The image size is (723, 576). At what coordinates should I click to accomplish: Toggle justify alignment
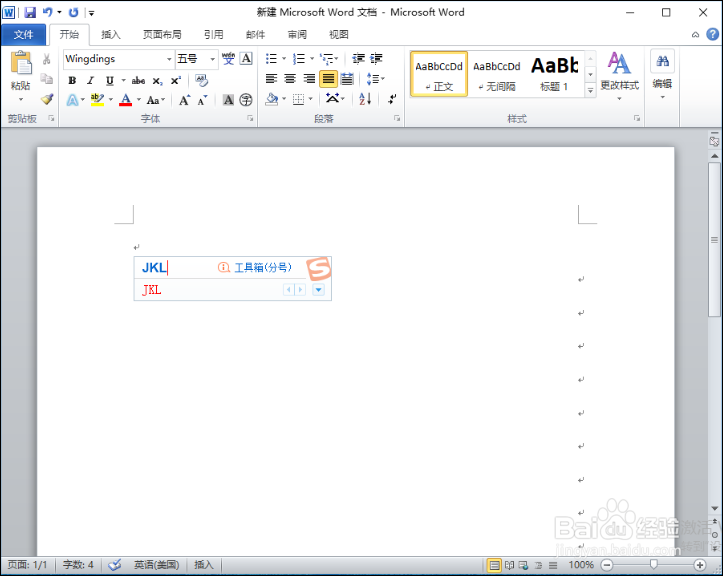(328, 79)
